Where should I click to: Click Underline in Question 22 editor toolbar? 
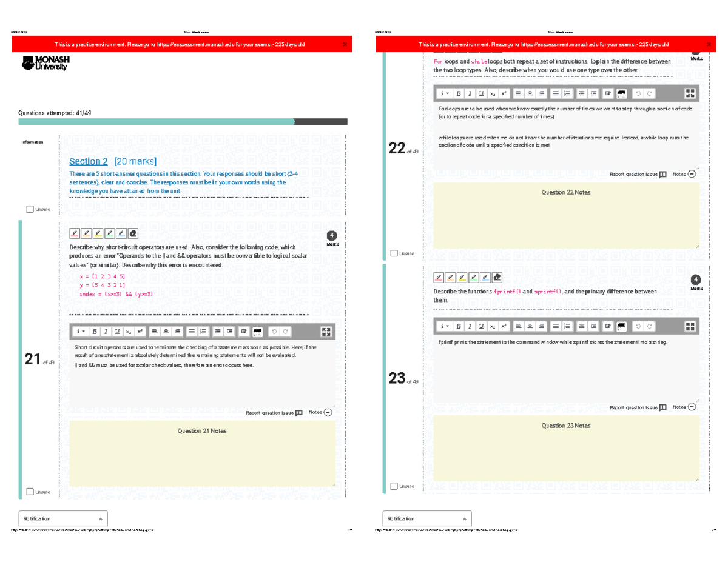click(481, 93)
